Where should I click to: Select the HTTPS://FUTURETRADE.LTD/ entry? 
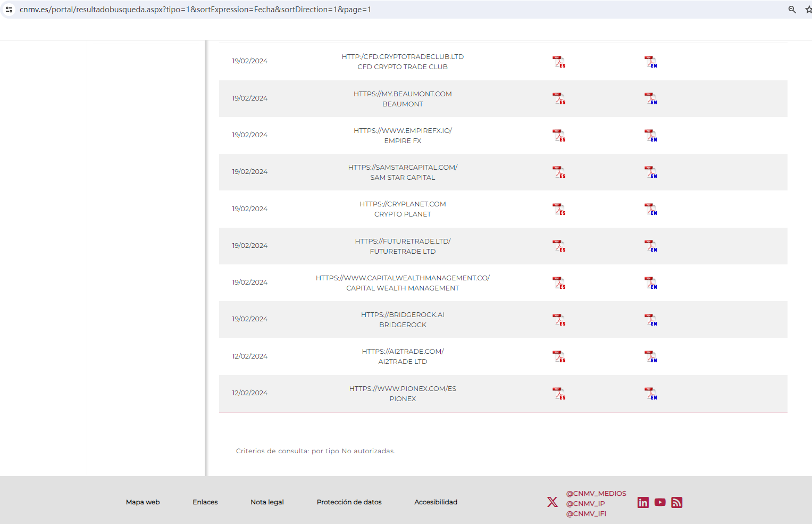tap(403, 242)
